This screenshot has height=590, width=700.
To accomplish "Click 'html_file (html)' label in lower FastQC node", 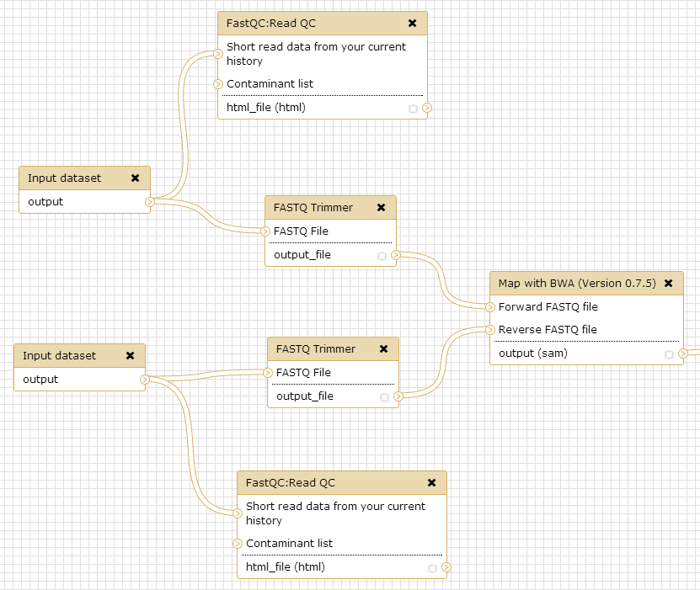I will 286,566.
